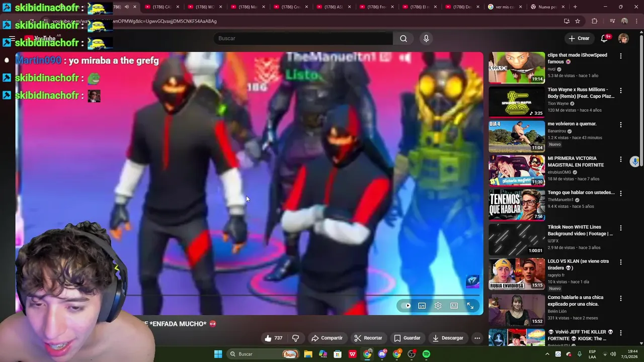The image size is (644, 362).
Task: Open the YouTube account avatar menu
Action: click(x=623, y=38)
